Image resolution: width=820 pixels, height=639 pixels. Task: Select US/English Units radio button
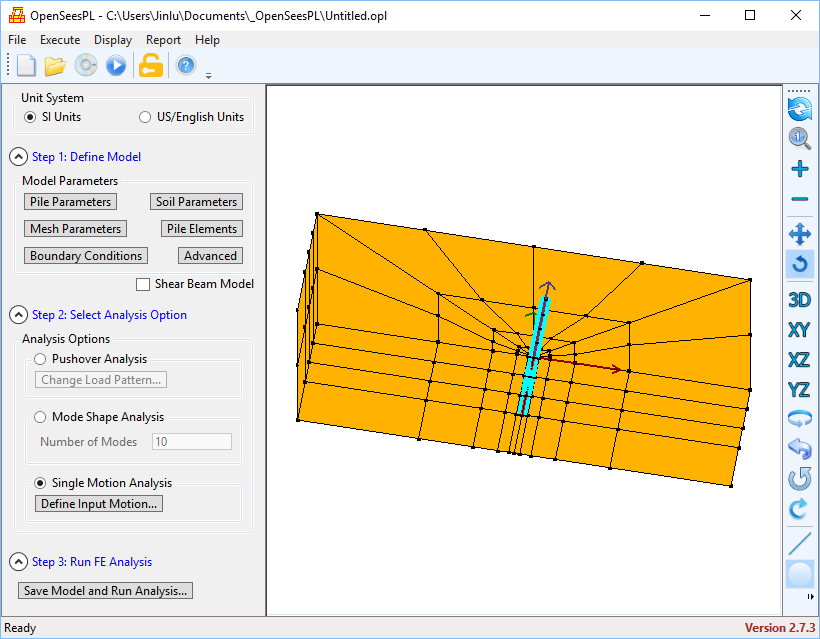146,117
